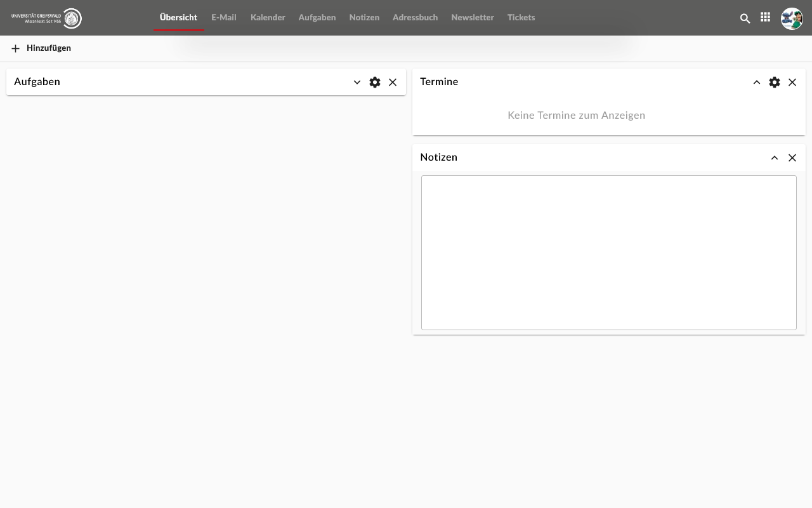
Task: Click Hinzufügen to add a widget
Action: point(41,48)
